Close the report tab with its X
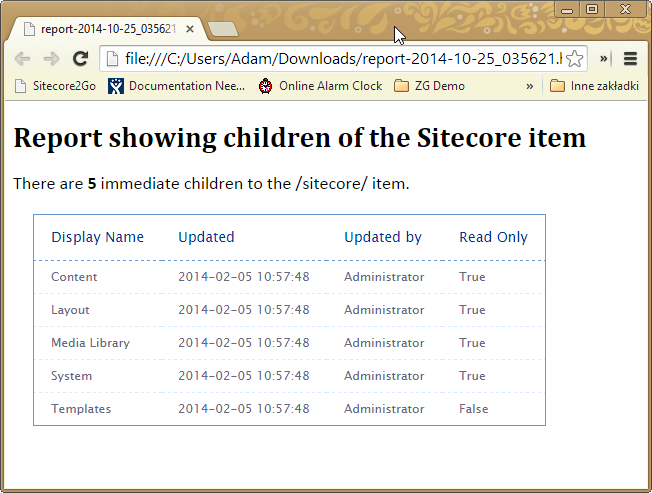This screenshot has width=652, height=493. pos(190,29)
